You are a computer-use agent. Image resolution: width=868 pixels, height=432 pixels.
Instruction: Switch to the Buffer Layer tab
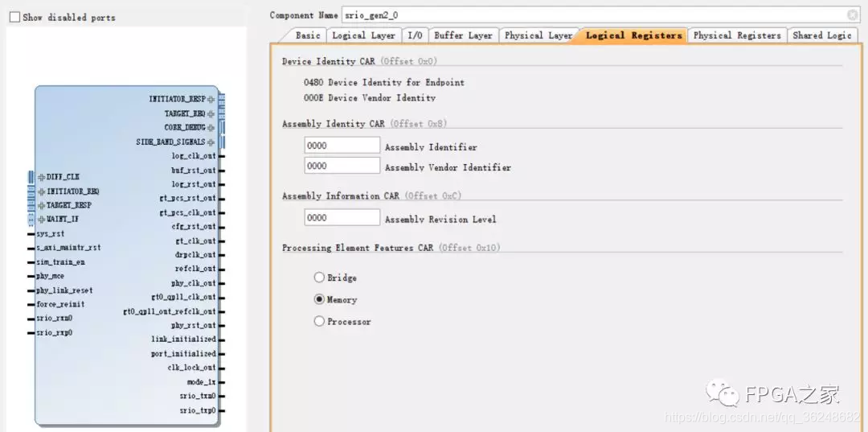[x=464, y=35]
